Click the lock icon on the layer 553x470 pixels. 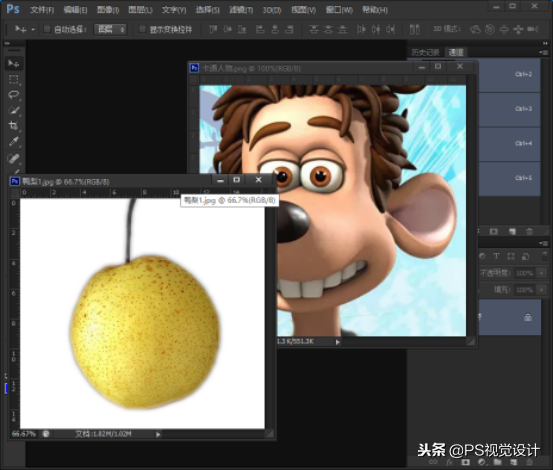tap(528, 318)
